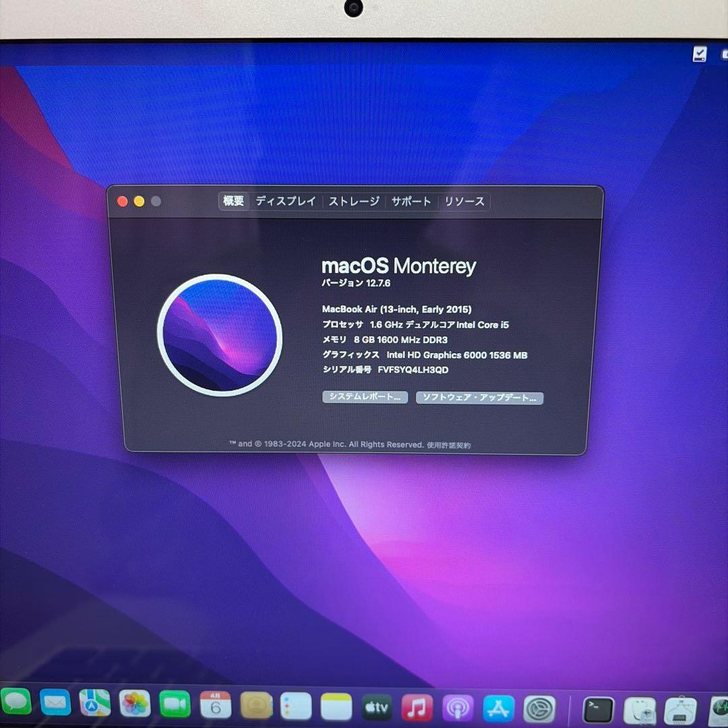This screenshot has width=728, height=728.
Task: Minimize window with yellow button
Action: pyautogui.click(x=140, y=201)
